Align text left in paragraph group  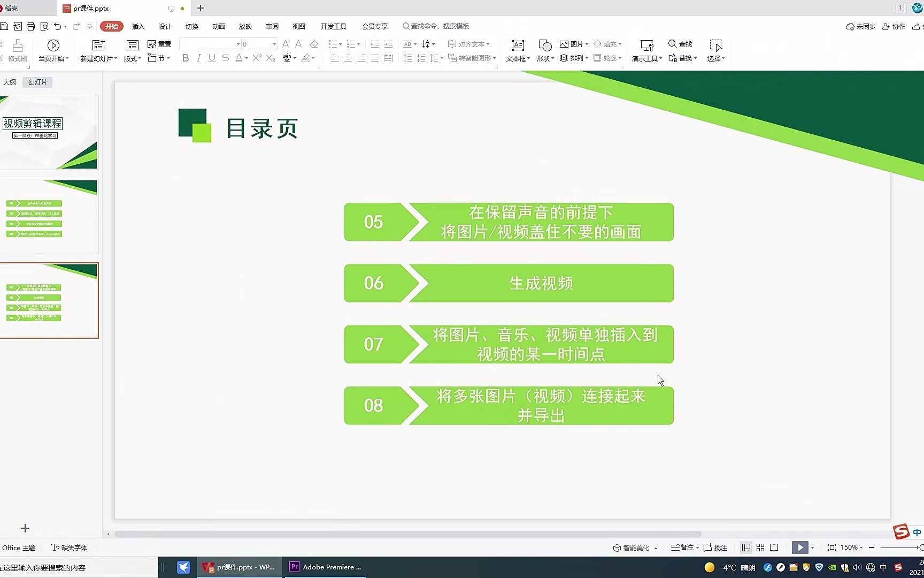tap(335, 58)
